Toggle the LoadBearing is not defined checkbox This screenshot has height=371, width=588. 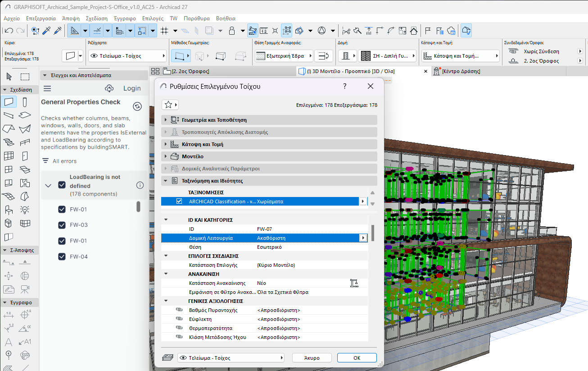[62, 185]
